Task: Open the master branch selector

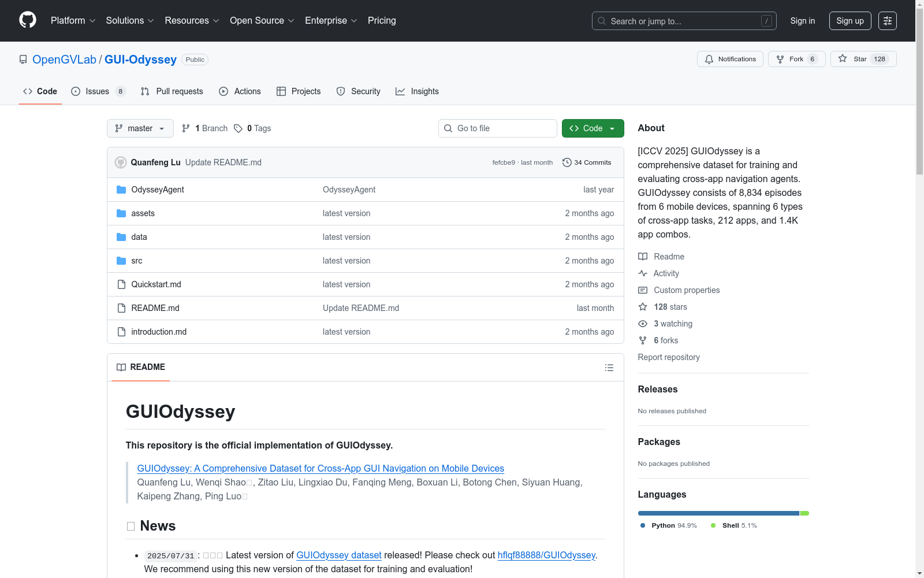Action: pos(140,128)
